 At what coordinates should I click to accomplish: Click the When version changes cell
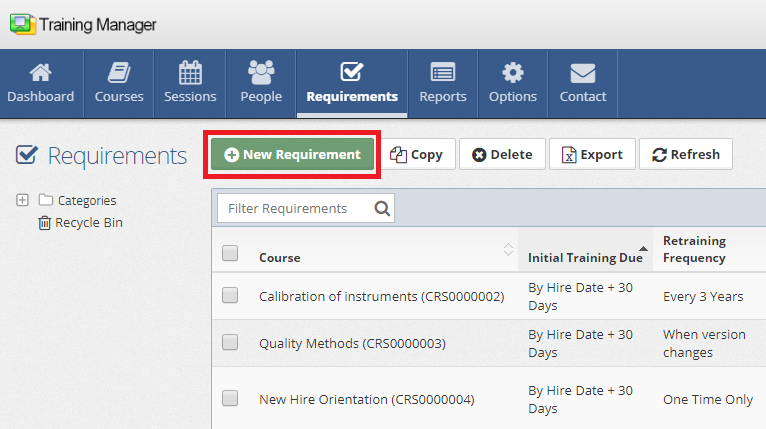click(704, 343)
